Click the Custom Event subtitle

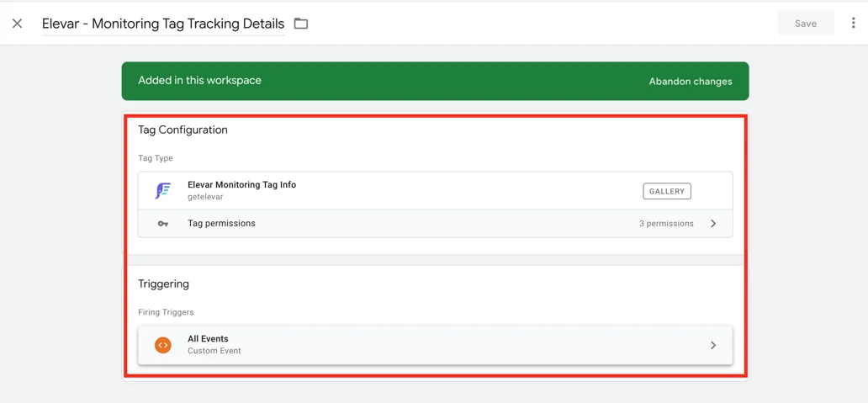click(214, 350)
